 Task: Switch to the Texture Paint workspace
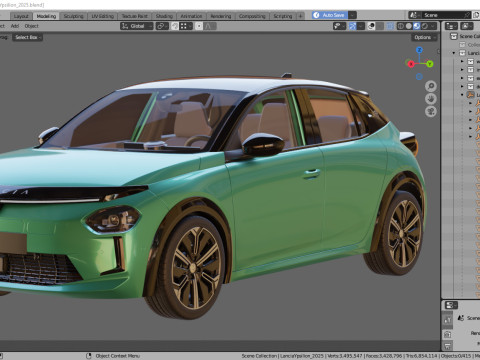click(134, 16)
